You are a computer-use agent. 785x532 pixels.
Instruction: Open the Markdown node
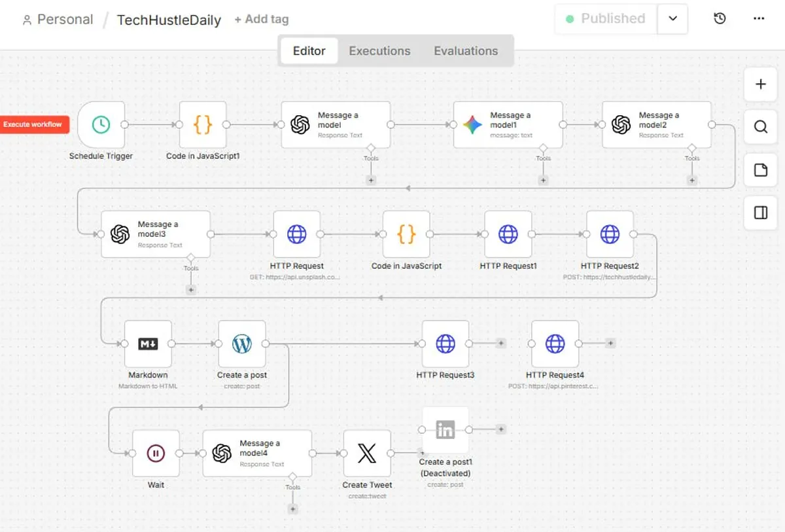(x=148, y=344)
